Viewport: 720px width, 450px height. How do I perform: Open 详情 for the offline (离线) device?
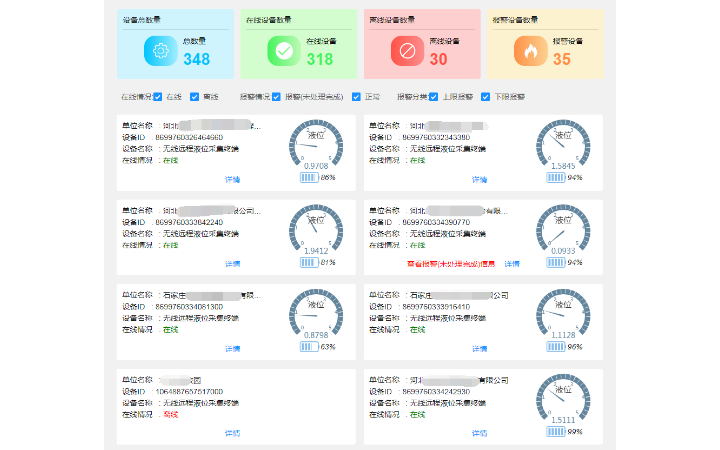coord(232,433)
